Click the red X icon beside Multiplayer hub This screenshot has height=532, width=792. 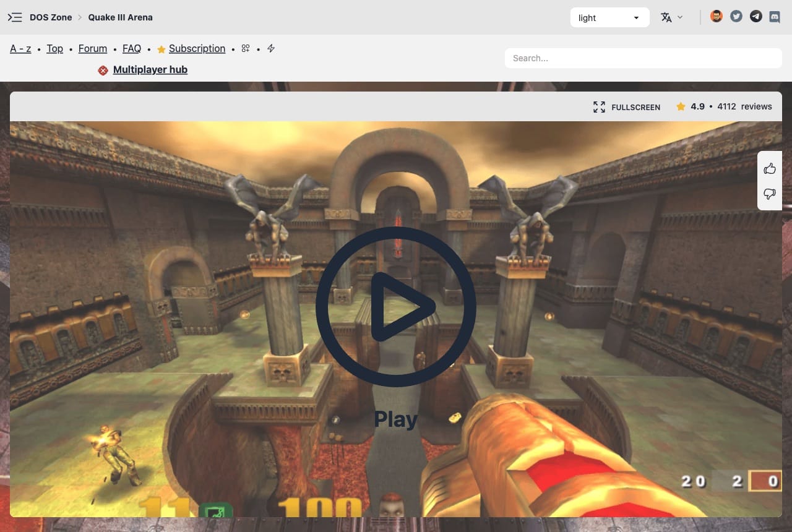(103, 71)
